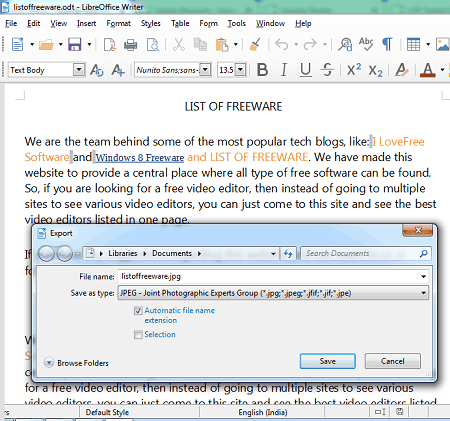Check the Selection checkbox

coord(138,334)
